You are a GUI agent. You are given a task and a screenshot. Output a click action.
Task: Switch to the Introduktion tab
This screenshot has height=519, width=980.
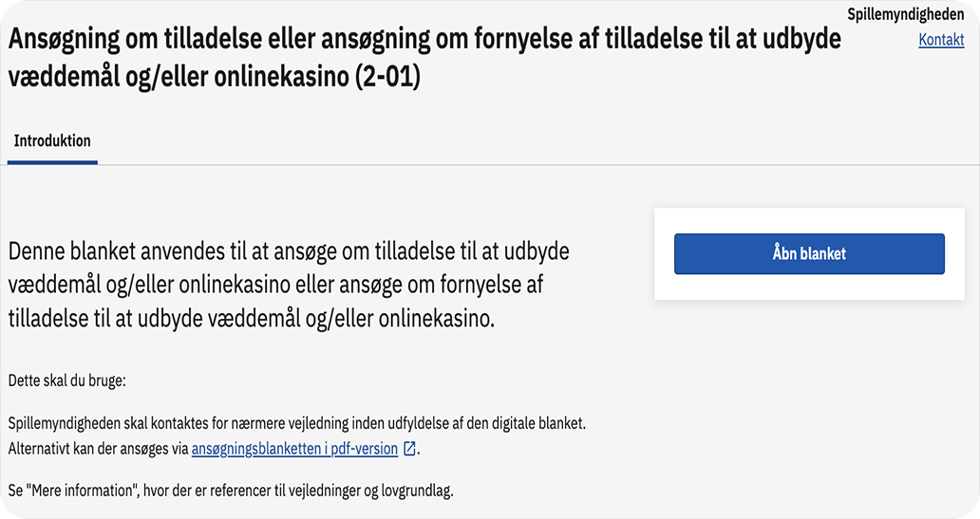[52, 141]
